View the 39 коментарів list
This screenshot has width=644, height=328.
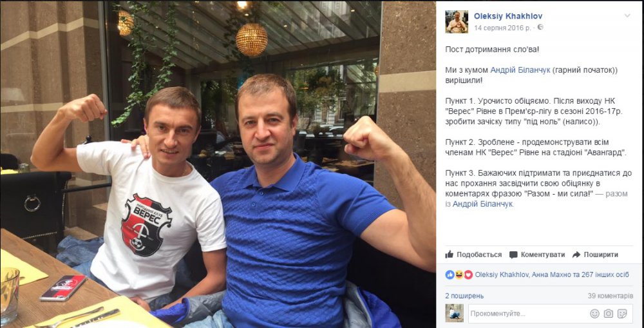611,296
